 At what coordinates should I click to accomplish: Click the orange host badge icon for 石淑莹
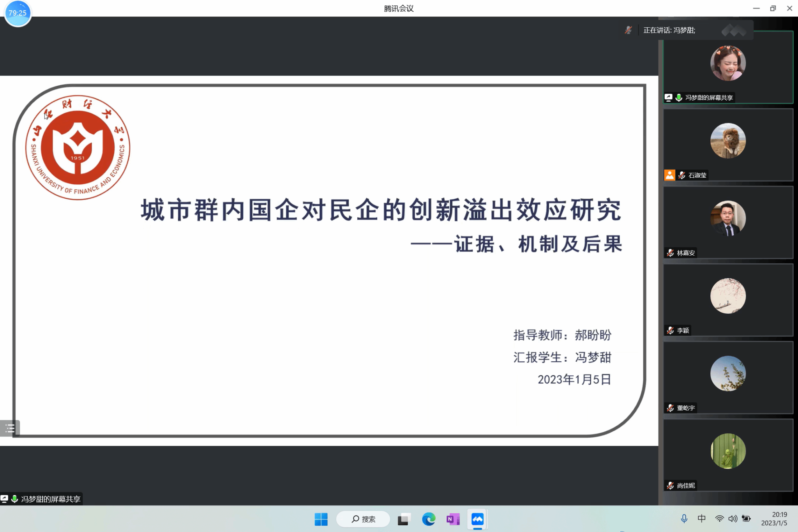[x=669, y=175]
